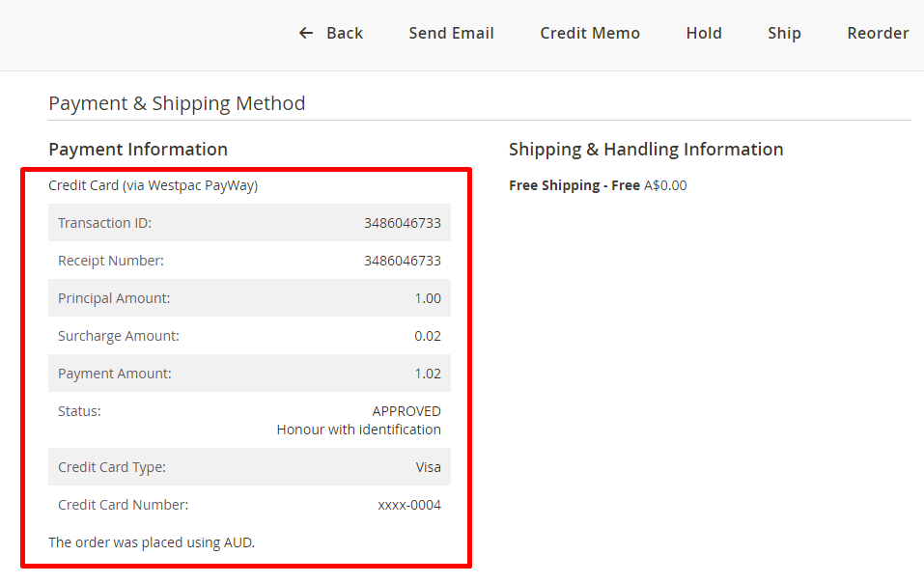Screen dimensions: 924x583
Task: Click the Credit Card (via Westpac PayWay) text
Action: pos(153,185)
